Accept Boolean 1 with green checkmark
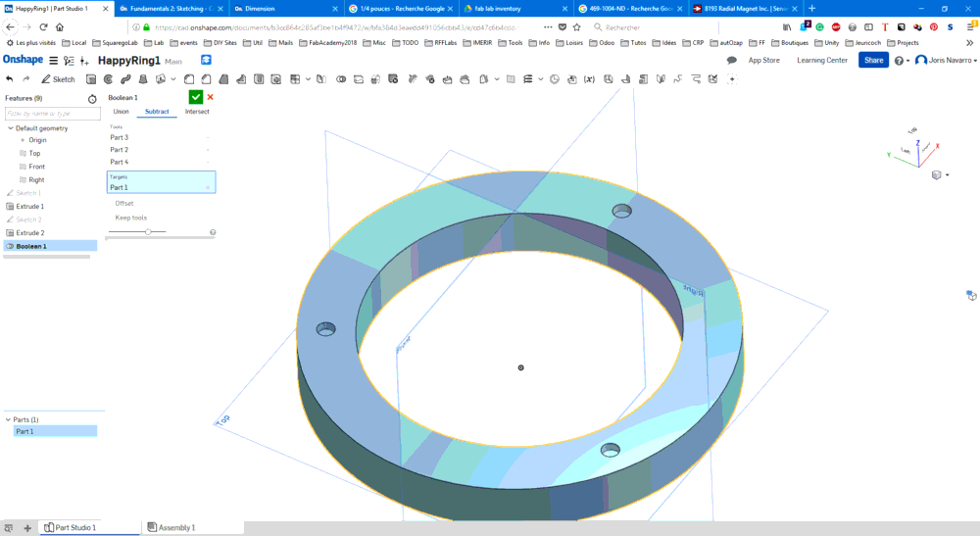Screen dimensions: 980x536 pos(196,97)
